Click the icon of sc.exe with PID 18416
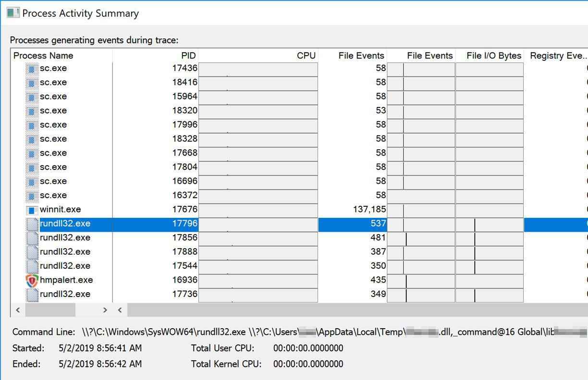This screenshot has width=588, height=380. point(32,83)
